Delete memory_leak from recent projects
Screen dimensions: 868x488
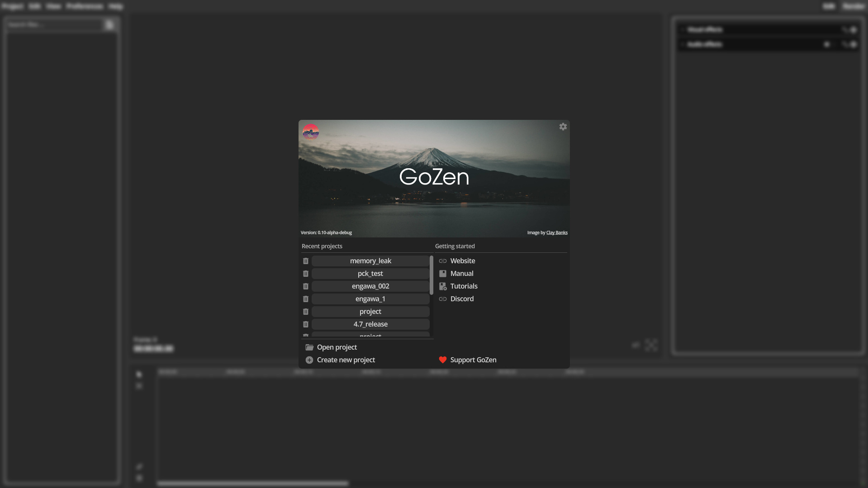click(306, 261)
